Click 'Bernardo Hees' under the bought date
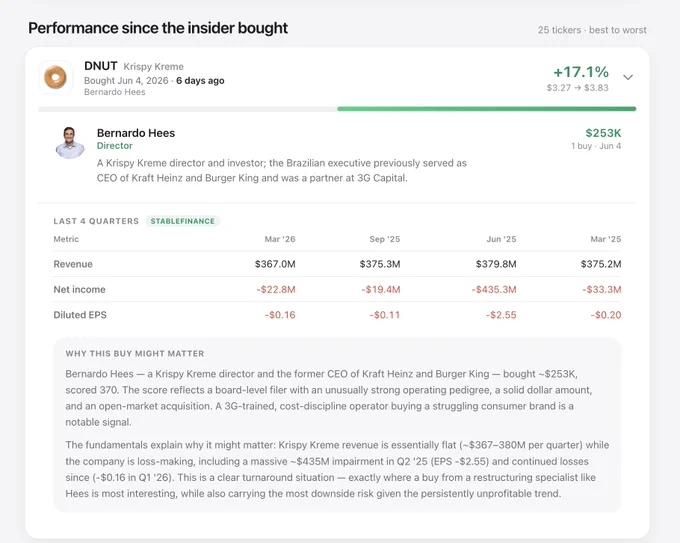This screenshot has height=543, width=680. point(114,92)
